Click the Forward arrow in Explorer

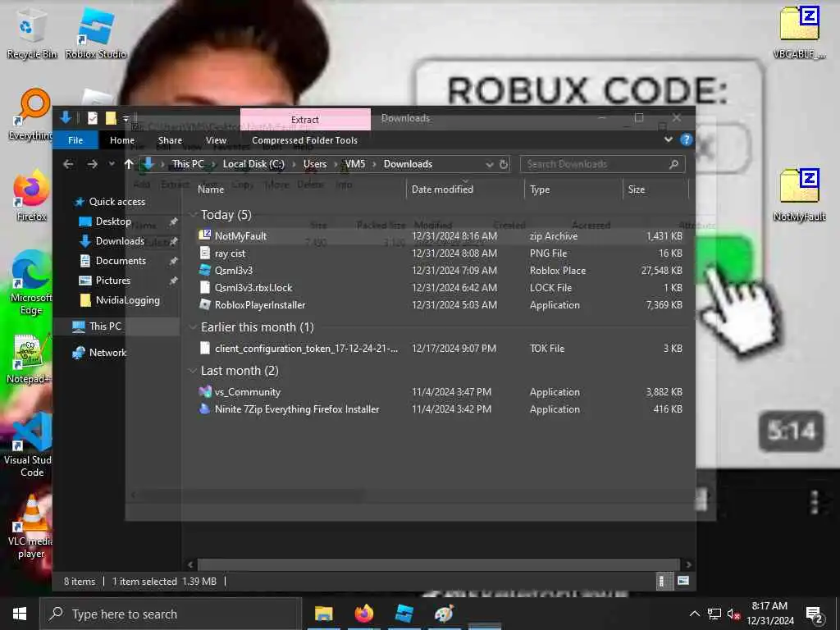pos(92,164)
